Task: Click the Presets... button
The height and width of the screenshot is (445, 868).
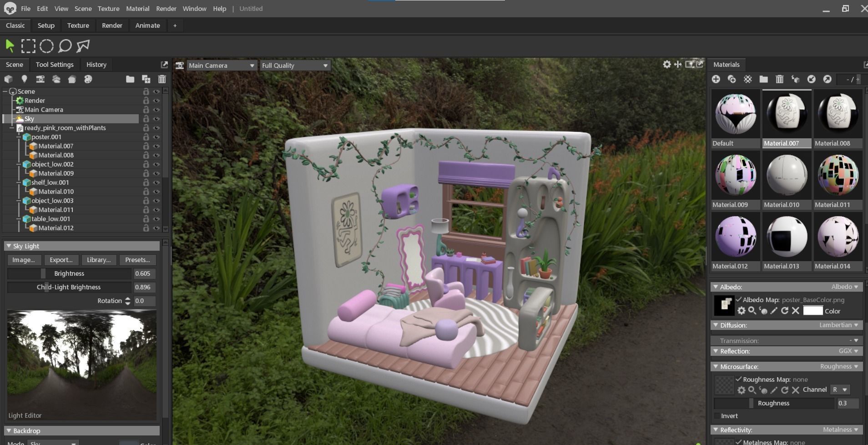Action: (x=137, y=260)
